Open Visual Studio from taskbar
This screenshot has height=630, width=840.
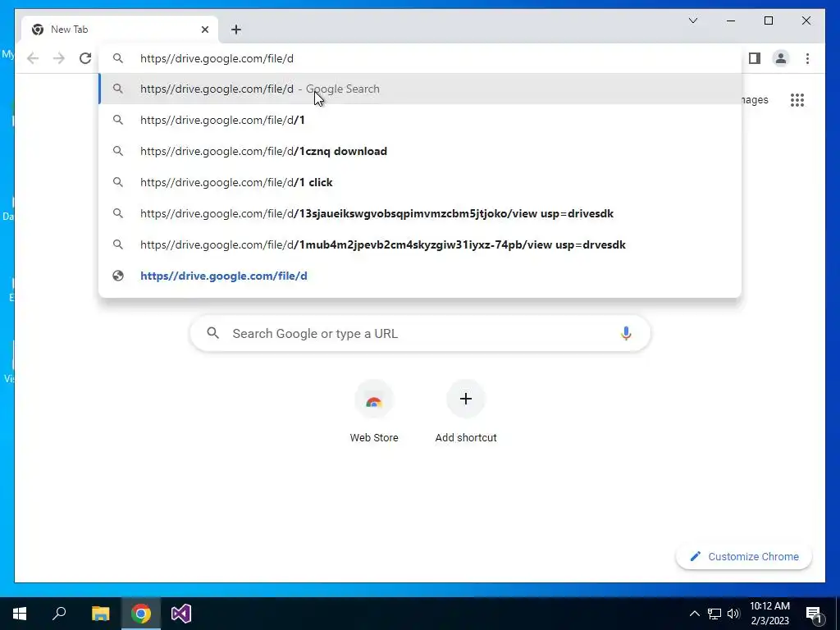pos(181,614)
